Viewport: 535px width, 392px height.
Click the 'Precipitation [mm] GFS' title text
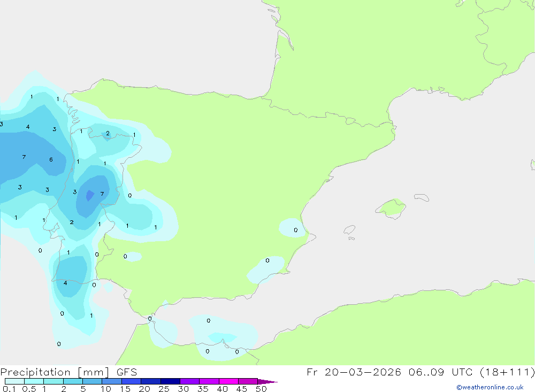(68, 372)
